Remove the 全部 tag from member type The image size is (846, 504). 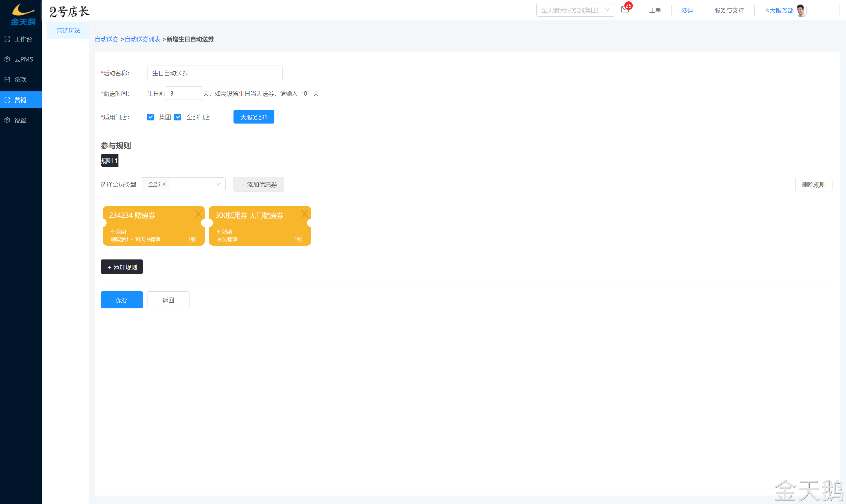pos(164,184)
